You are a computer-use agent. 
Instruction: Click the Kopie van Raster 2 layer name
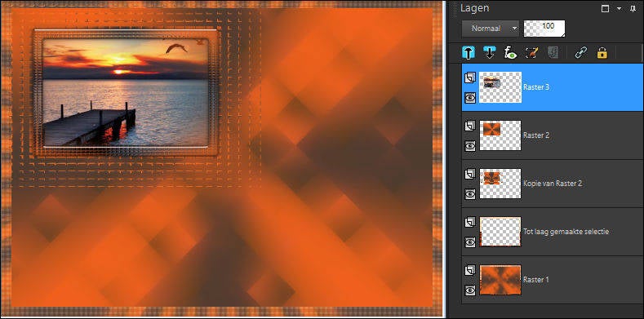553,184
